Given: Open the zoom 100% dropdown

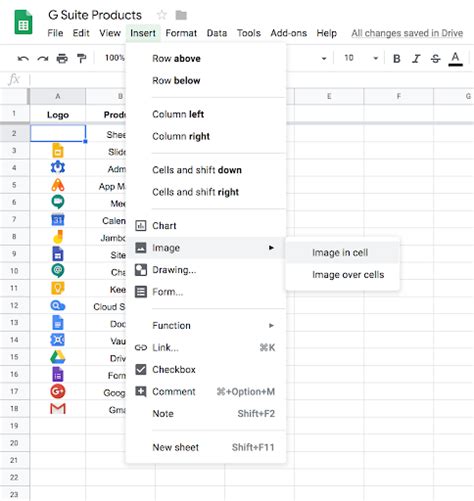Looking at the screenshot, I should (x=115, y=58).
